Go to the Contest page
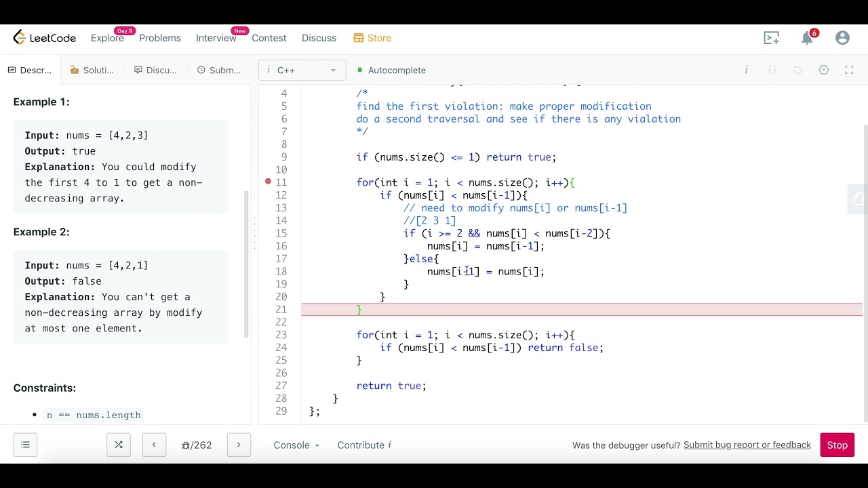The image size is (868, 488). coord(269,38)
